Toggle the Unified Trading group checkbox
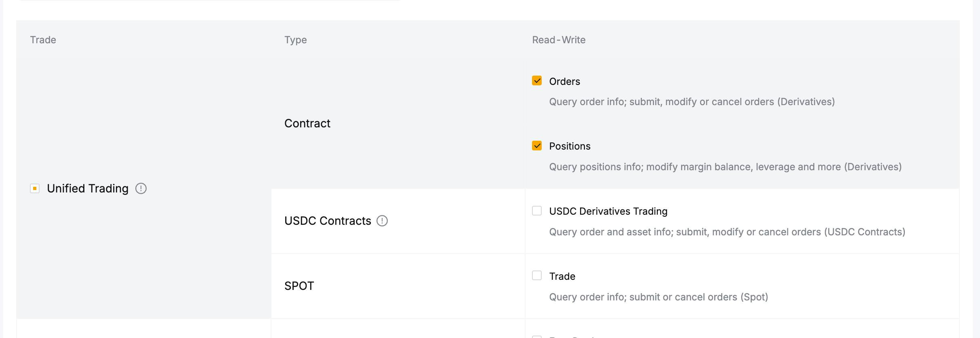The height and width of the screenshot is (338, 980). coord(35,188)
